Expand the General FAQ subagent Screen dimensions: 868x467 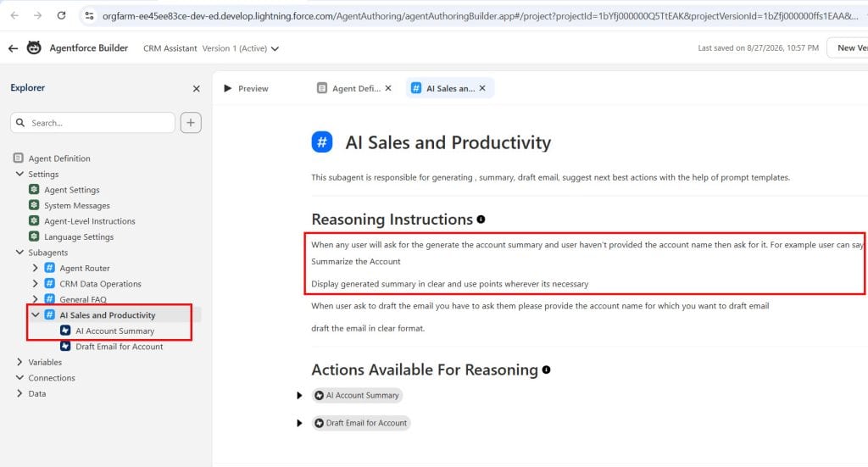pos(36,299)
